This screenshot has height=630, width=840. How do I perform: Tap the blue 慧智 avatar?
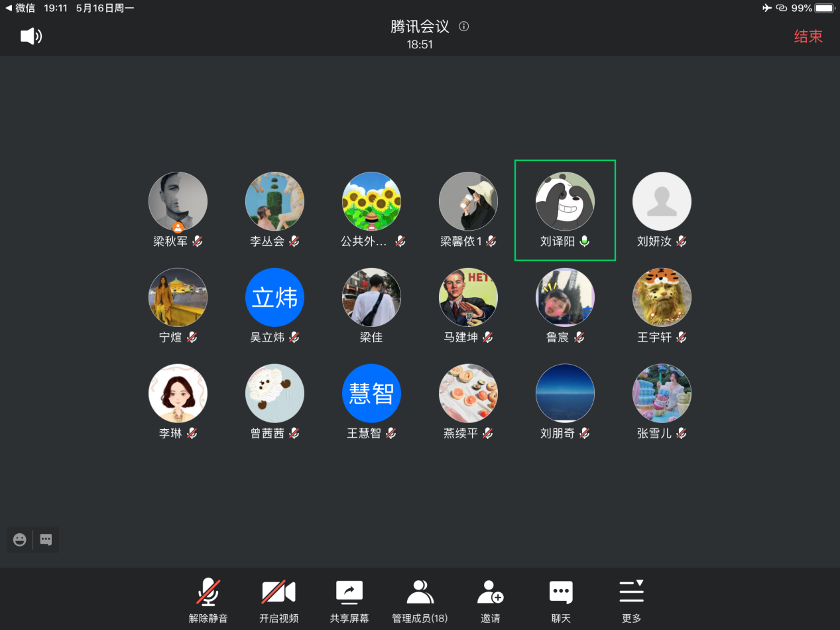click(x=371, y=394)
